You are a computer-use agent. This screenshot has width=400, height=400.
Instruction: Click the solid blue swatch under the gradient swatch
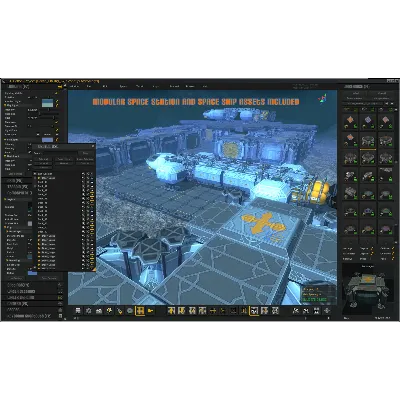[x=47, y=139]
